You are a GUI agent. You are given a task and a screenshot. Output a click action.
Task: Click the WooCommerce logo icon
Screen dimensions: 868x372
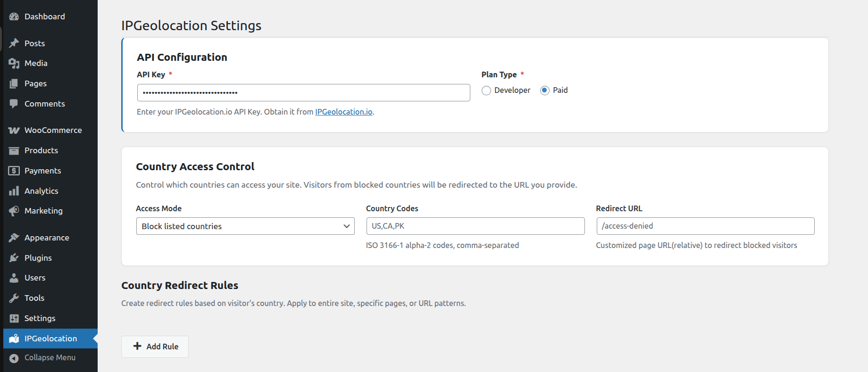[x=14, y=130]
